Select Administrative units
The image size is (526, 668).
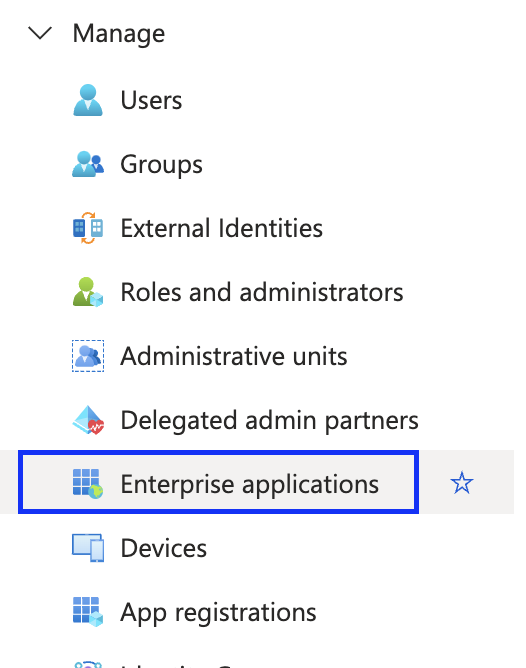tap(234, 356)
